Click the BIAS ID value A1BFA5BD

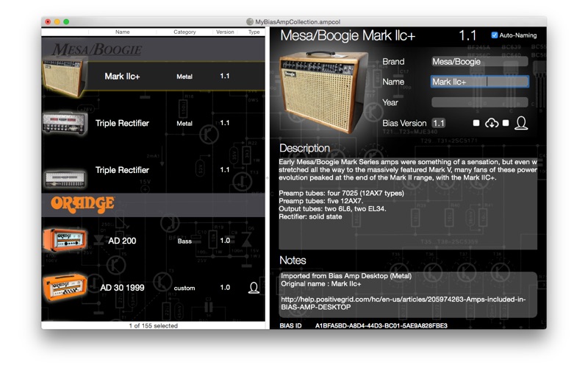[381, 325]
